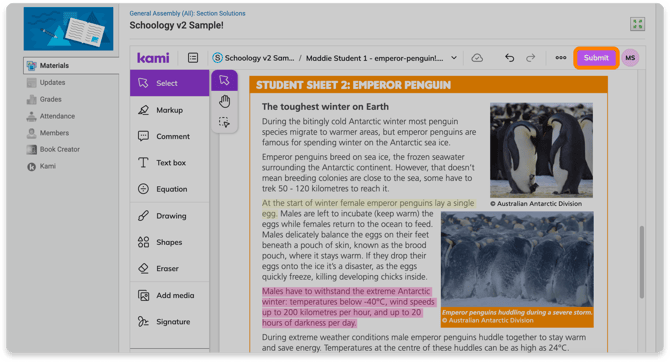670x362 pixels.
Task: Click the course banner image
Action: (x=68, y=29)
